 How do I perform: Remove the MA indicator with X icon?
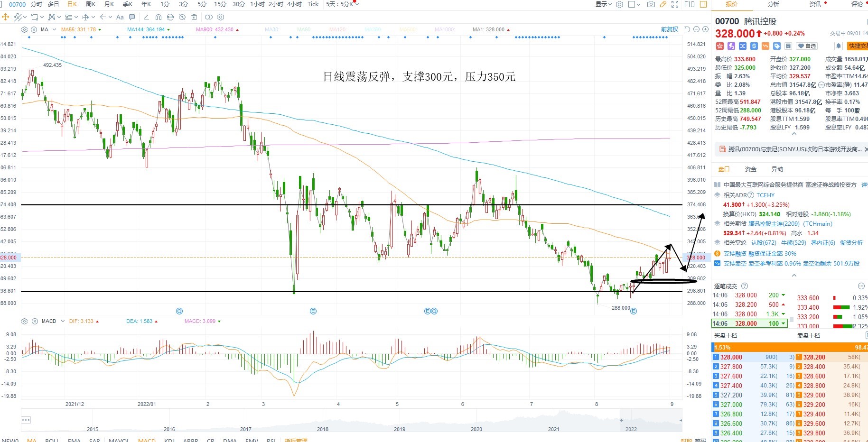coord(35,29)
